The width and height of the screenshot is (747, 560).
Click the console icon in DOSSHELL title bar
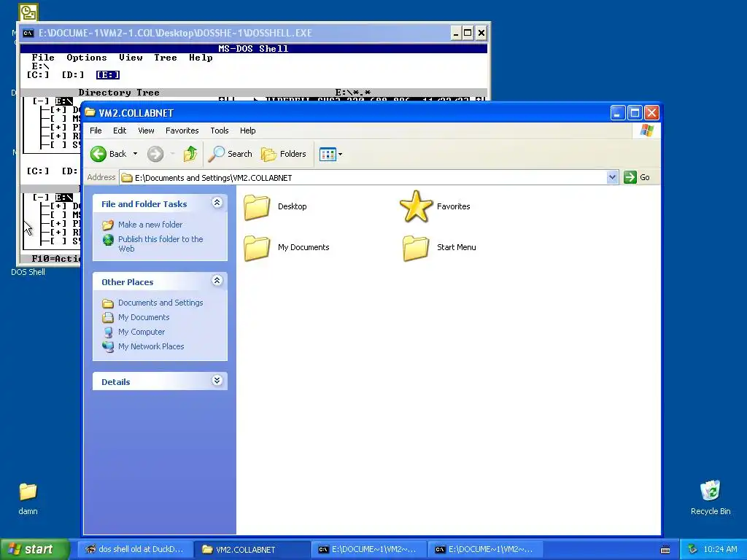[28, 33]
